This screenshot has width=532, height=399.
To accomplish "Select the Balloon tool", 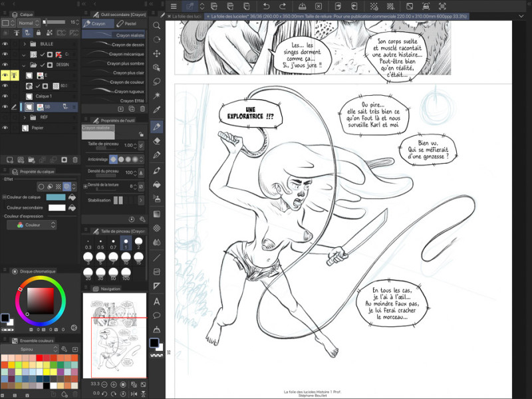I will 157,315.
